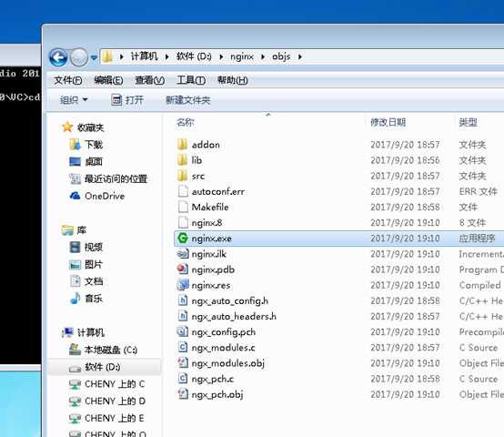Click ERR 文件 type of autoconf.err

(x=479, y=191)
